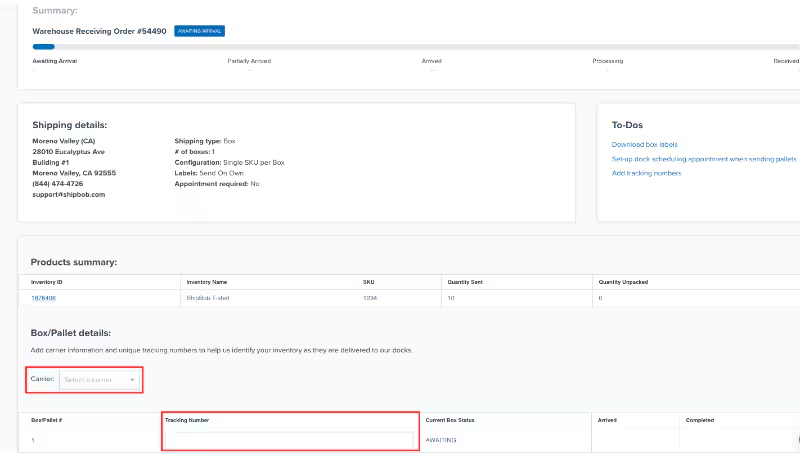Click the Box/Pallet # column header
Viewport: 809px width, 459px height.
click(46, 420)
